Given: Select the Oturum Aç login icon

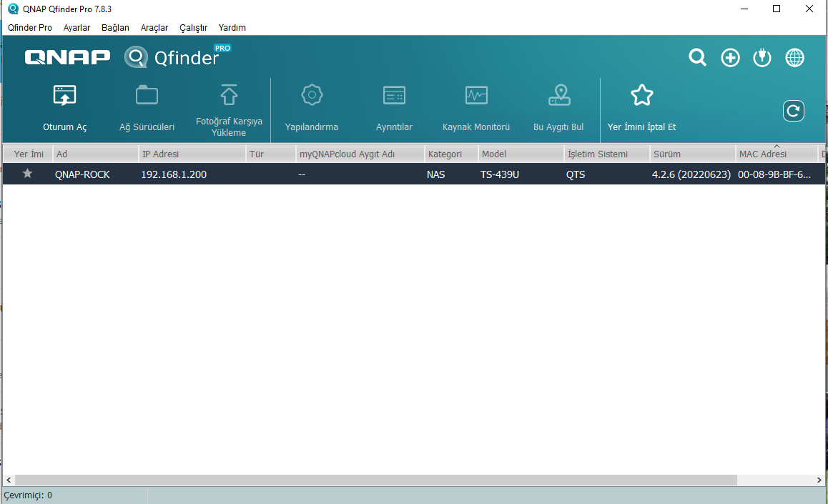Looking at the screenshot, I should (64, 95).
